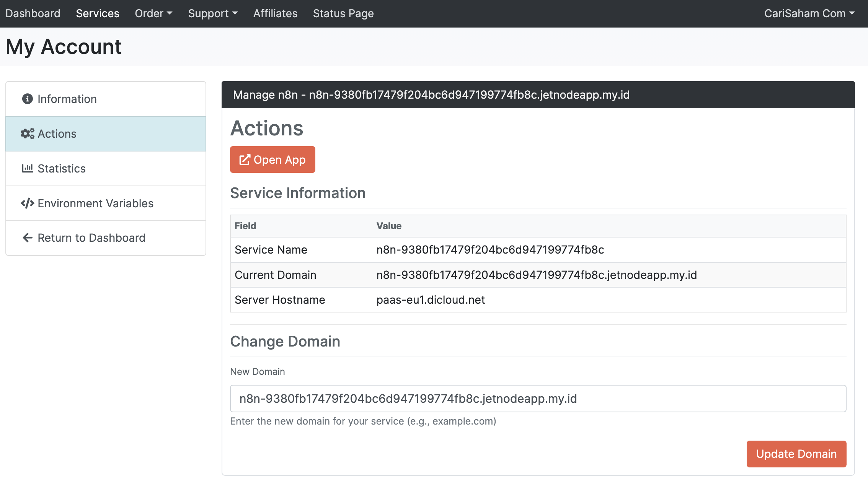Click the Information circle icon in sidebar
This screenshot has height=485, width=868.
click(x=27, y=99)
